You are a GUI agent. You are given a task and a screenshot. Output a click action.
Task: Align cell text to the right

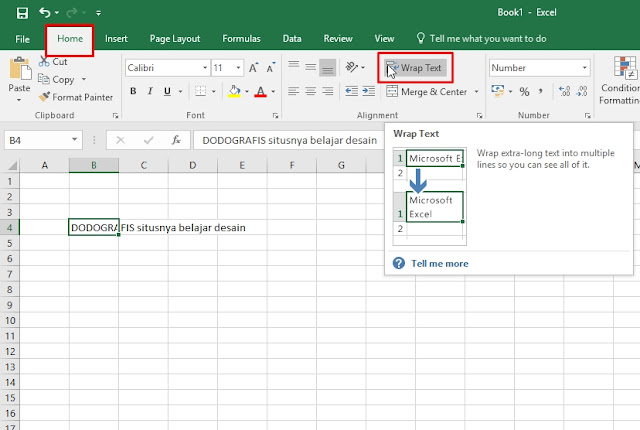click(327, 91)
